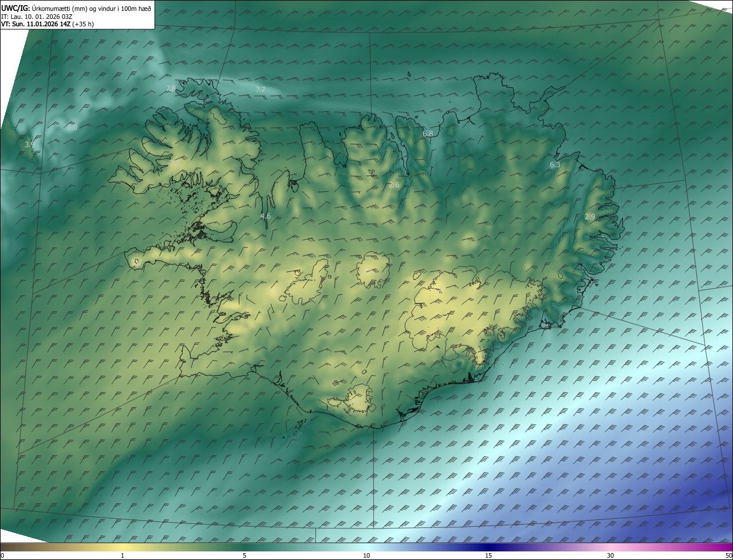Click the 10 tick label on the colorbar
733x560 pixels.
tap(366, 555)
